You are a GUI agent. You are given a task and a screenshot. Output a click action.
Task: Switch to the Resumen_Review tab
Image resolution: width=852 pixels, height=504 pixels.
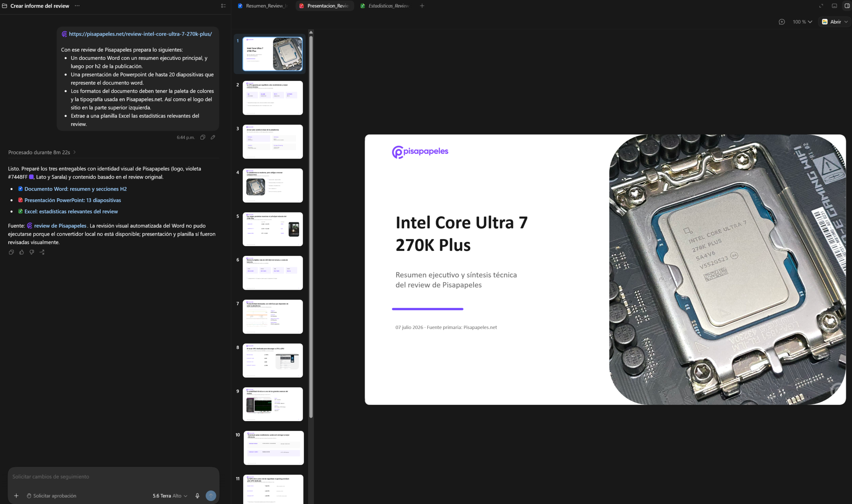[263, 6]
